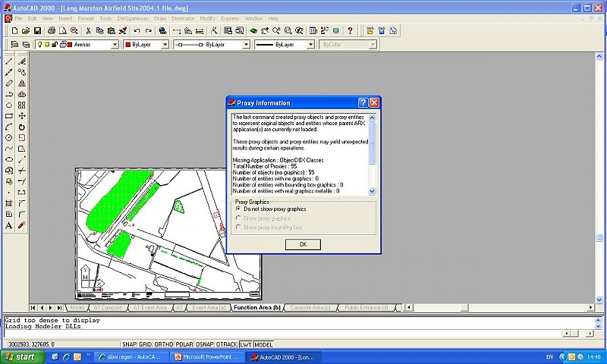
Task: Toggle GRID display in status bar
Action: click(x=145, y=344)
